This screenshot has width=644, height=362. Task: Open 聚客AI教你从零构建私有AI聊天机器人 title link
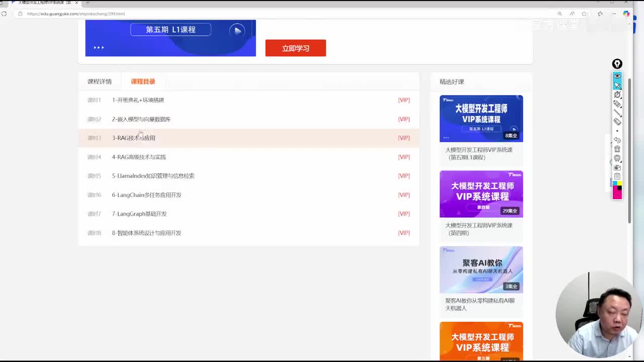tap(480, 304)
